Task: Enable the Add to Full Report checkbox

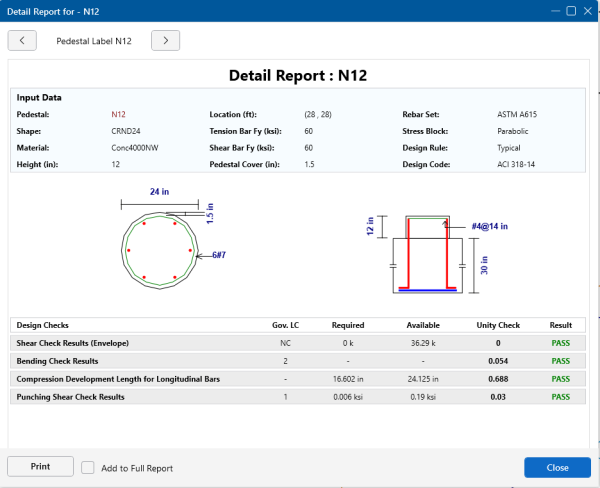Action: pyautogui.click(x=88, y=467)
